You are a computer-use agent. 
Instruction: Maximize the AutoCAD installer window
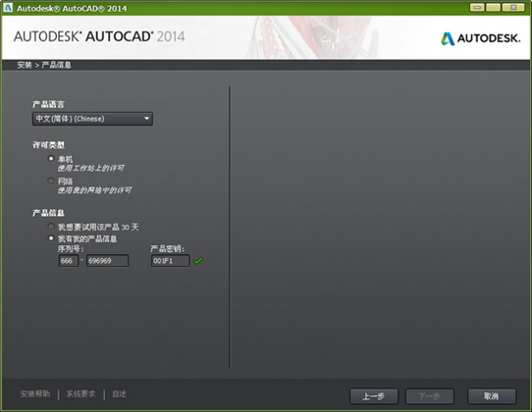(x=493, y=7)
